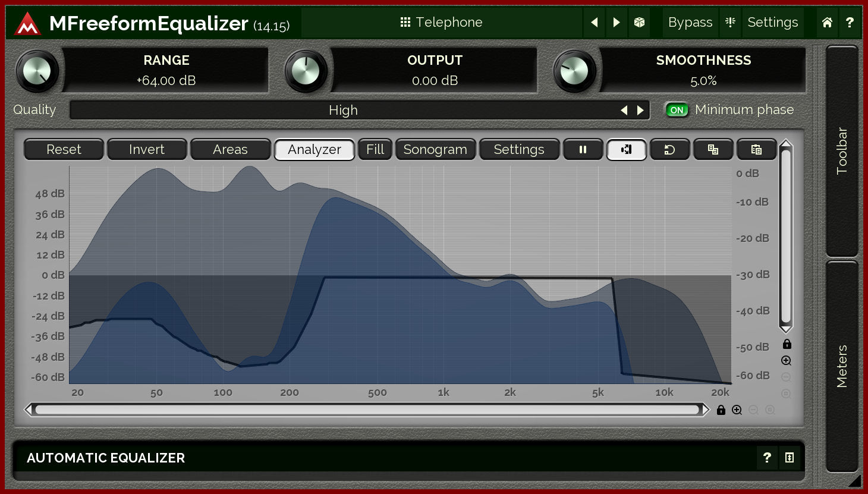Copy the equalizer curve settings
Screen dimensions: 868x494
pyautogui.click(x=713, y=150)
